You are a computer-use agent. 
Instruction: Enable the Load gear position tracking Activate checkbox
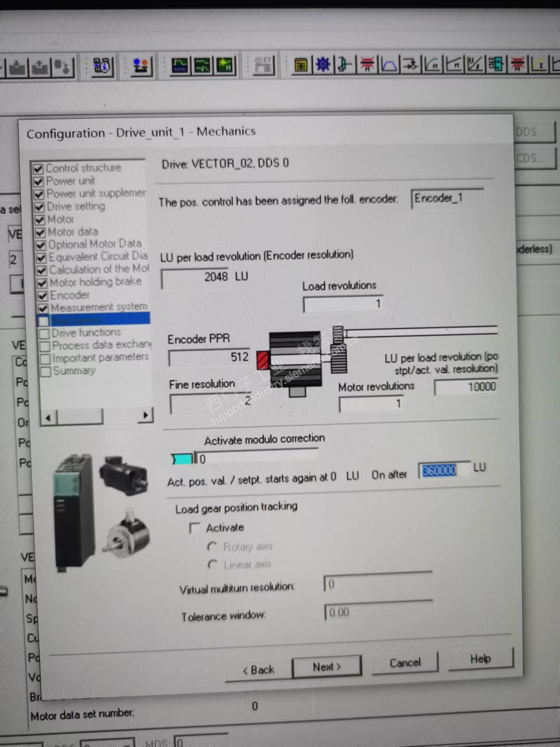[194, 528]
